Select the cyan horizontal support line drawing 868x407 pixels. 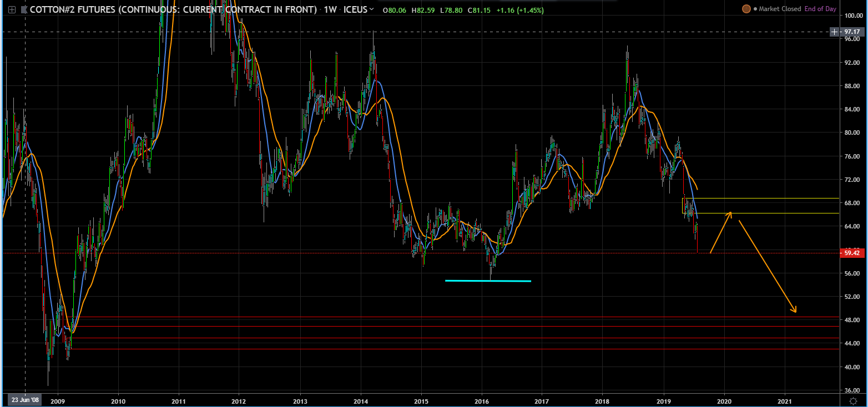coord(488,281)
